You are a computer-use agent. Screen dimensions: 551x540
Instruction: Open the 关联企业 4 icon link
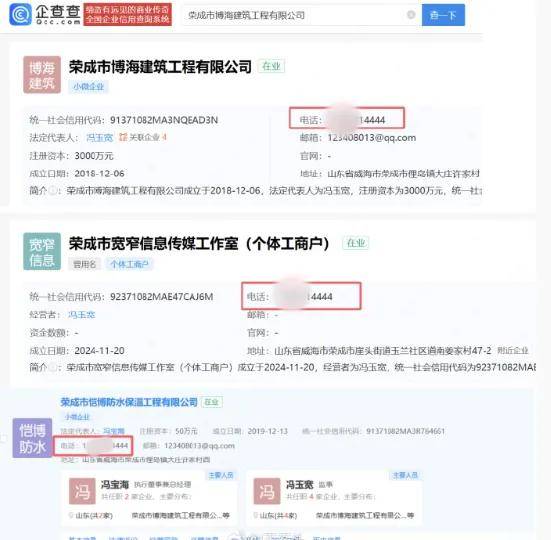pyautogui.click(x=143, y=137)
